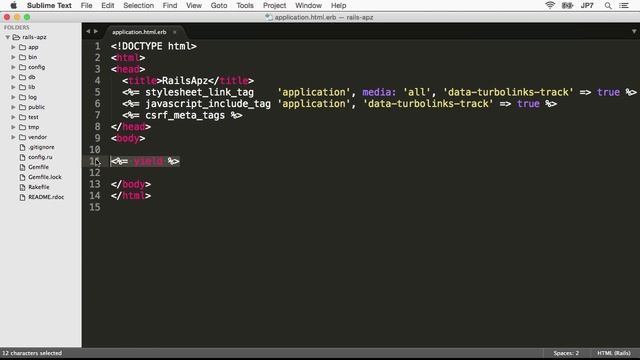This screenshot has height=360, width=640.
Task: Expand the config folder
Action: 13,67
